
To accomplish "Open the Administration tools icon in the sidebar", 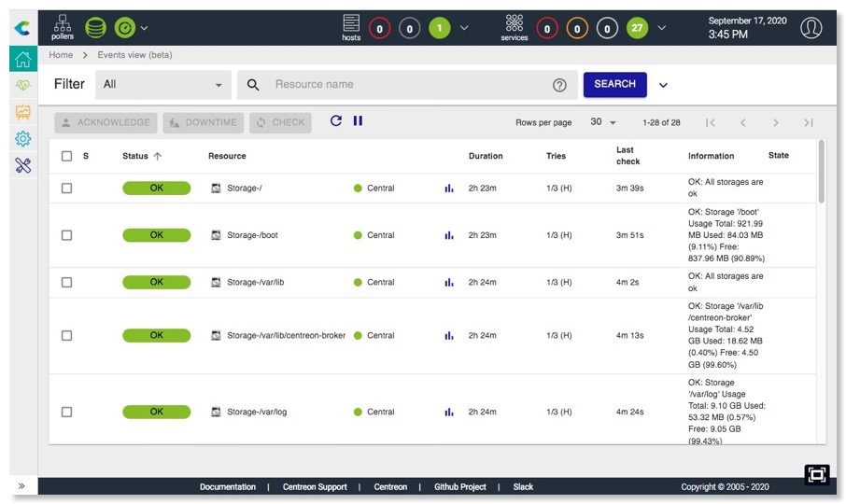I will [23, 166].
